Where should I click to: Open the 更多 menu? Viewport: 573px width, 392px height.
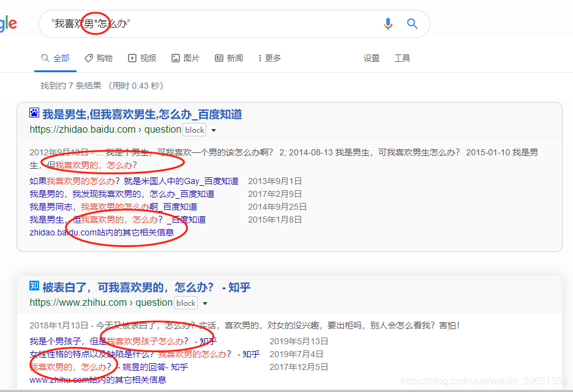coord(270,58)
